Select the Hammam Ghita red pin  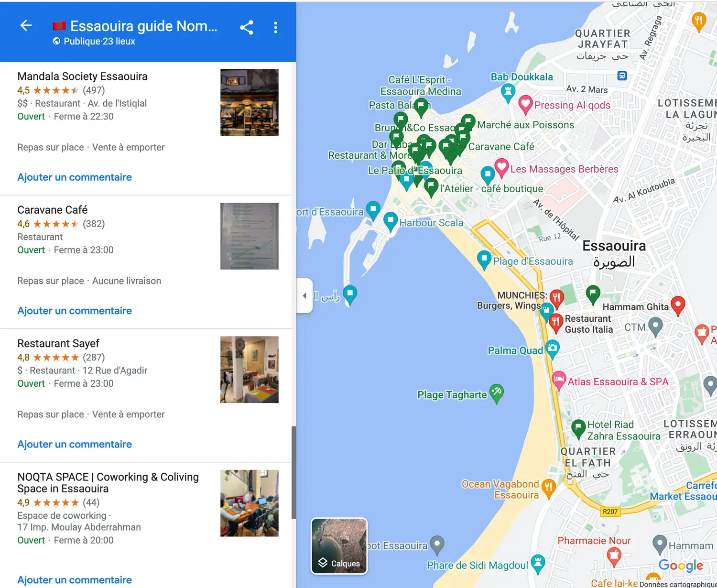[678, 306]
